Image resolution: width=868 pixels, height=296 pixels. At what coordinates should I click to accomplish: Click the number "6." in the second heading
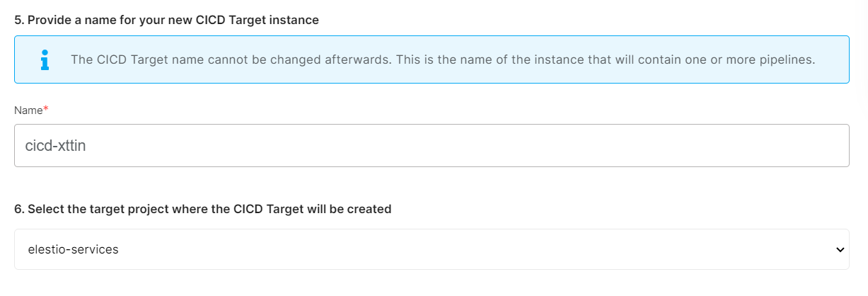[x=18, y=210]
